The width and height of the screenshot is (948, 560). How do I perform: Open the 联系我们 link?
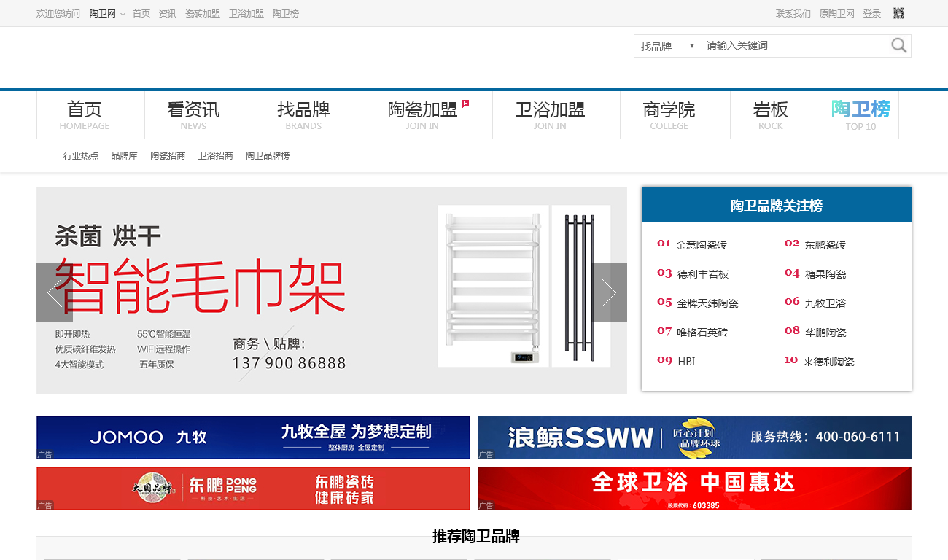coord(793,14)
